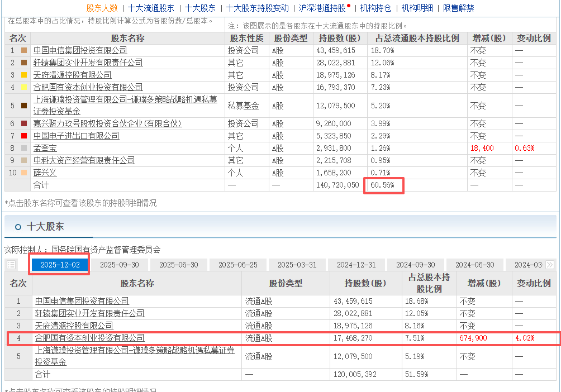Click the 股东性质 column header
Screen dimensions: 561x392
(x=246, y=39)
